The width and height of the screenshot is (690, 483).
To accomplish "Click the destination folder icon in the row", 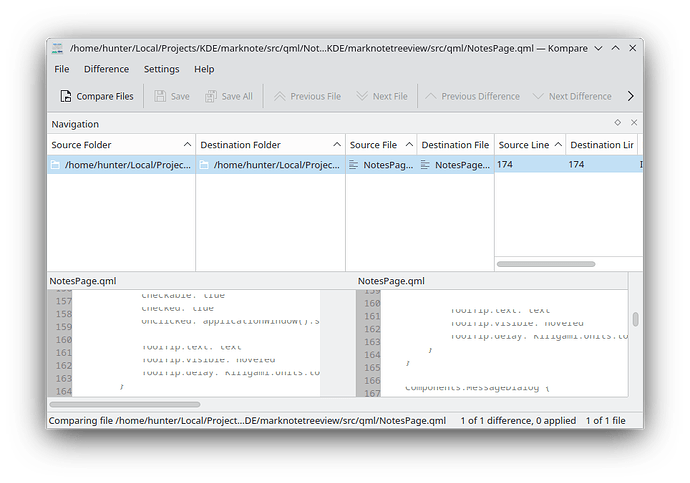I will coord(204,165).
